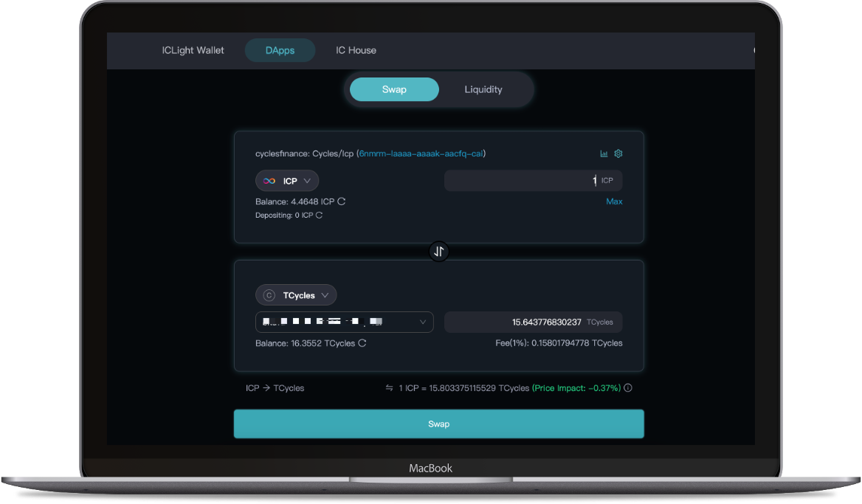The width and height of the screenshot is (862, 504).
Task: Click the cyclesfinance: Cycles/Icp pair title
Action: [305, 154]
